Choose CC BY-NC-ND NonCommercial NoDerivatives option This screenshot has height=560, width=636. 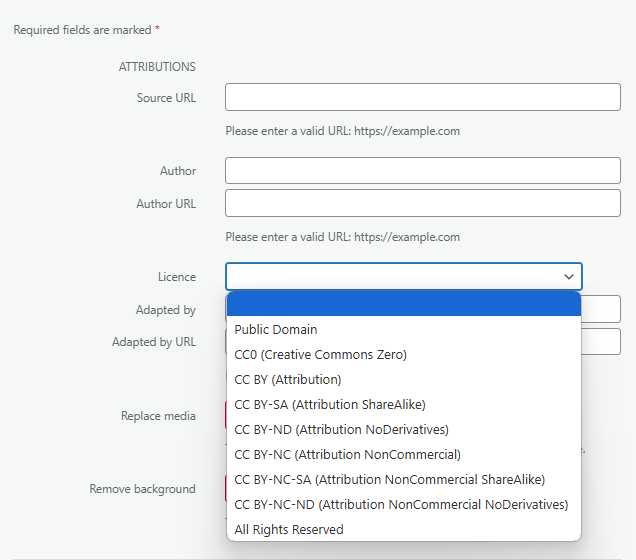pyautogui.click(x=404, y=504)
